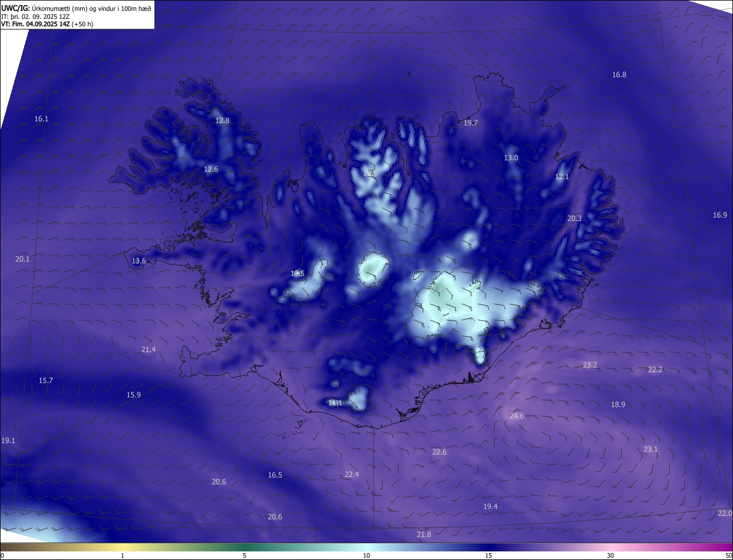The width and height of the screenshot is (733, 560).
Task: Click the 22.4 value label
Action: [352, 475]
